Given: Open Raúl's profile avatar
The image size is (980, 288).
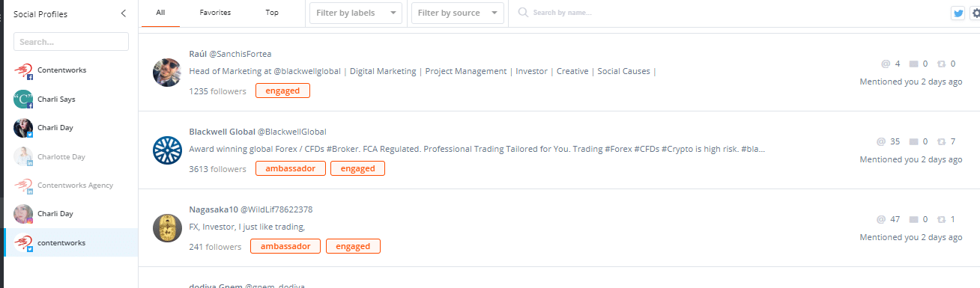Looking at the screenshot, I should 167,72.
